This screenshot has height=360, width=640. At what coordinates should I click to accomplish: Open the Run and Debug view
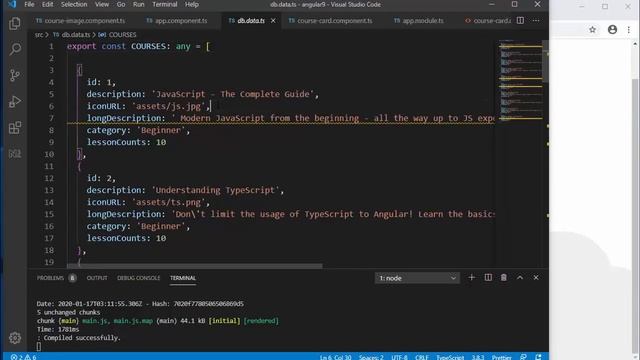pos(15,101)
